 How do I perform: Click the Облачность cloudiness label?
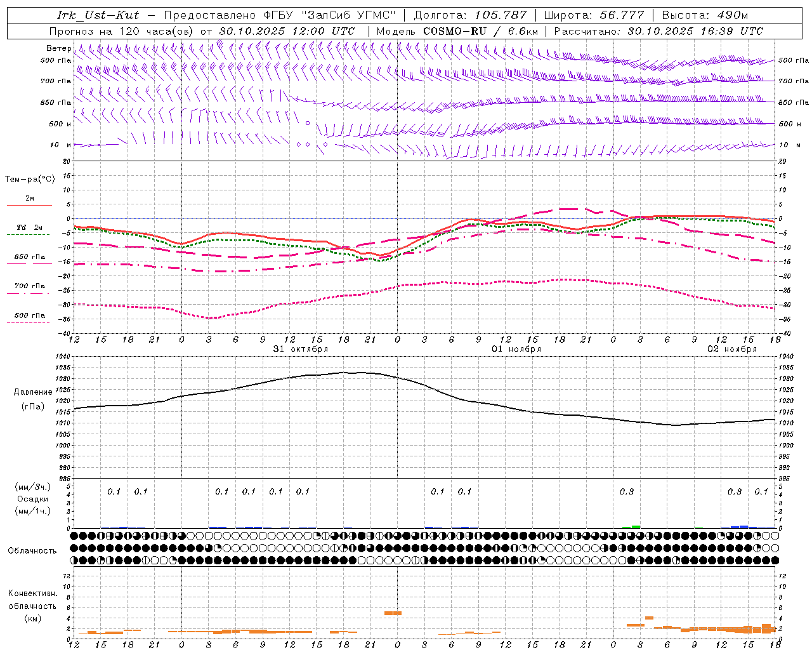(32, 550)
